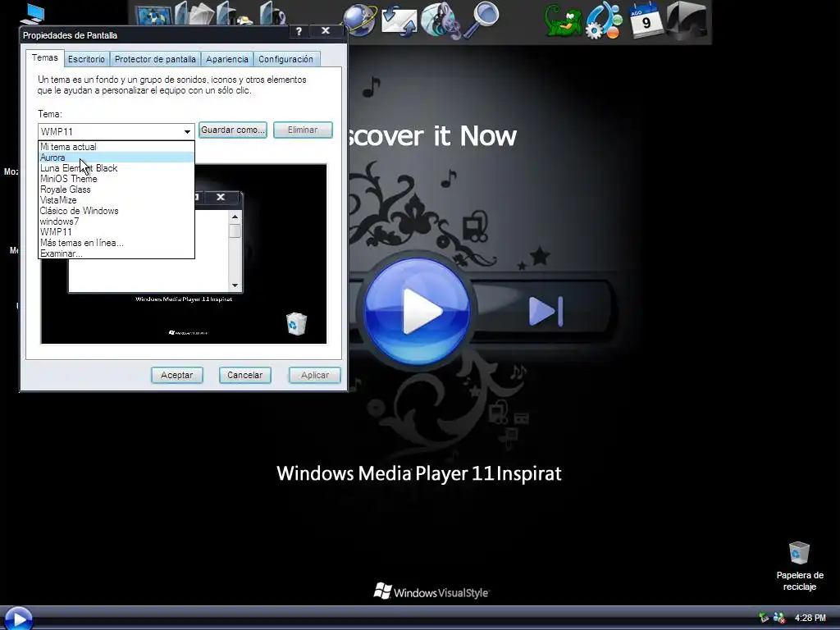This screenshot has width=840, height=630.
Task: Open the Apariencia tab
Action: (227, 59)
